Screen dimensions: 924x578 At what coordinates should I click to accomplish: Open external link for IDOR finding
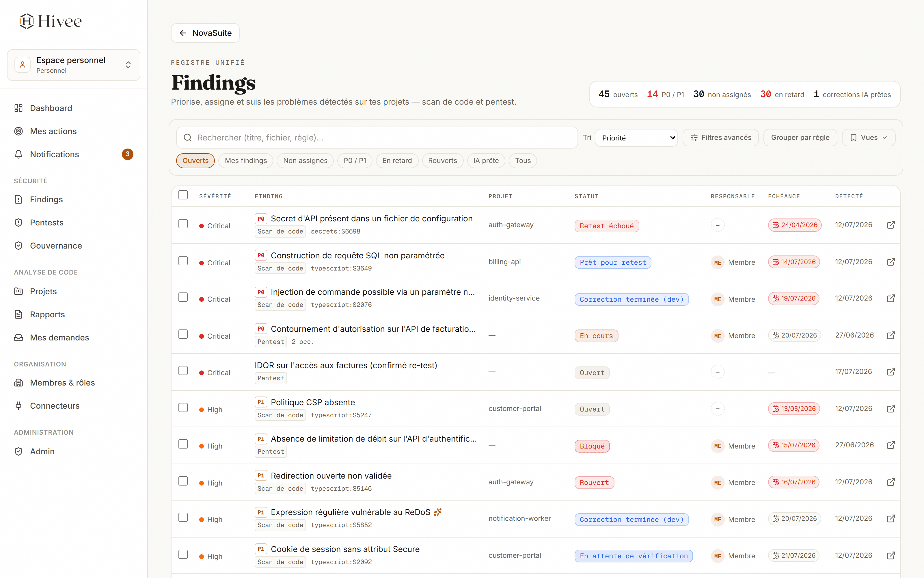tap(891, 372)
